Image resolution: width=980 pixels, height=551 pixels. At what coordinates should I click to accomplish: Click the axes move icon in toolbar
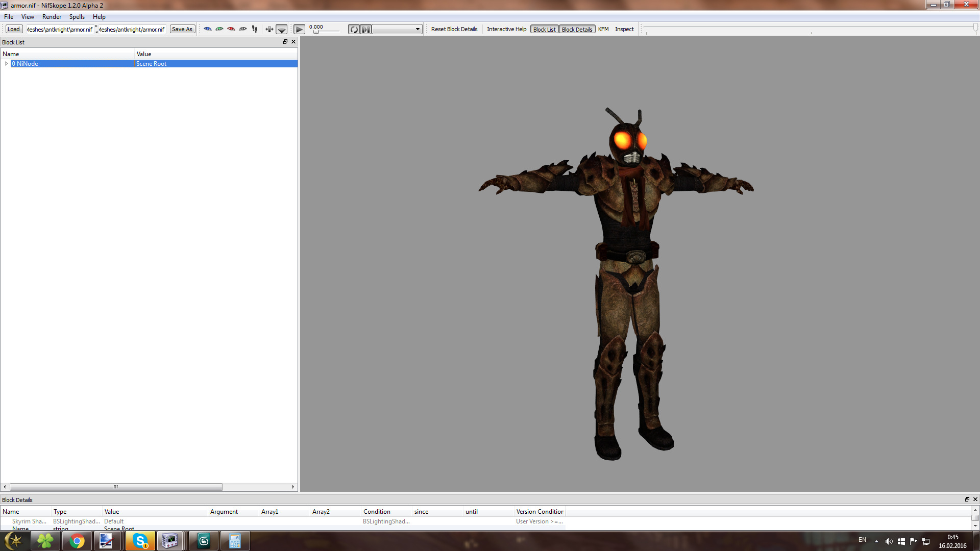pyautogui.click(x=269, y=29)
